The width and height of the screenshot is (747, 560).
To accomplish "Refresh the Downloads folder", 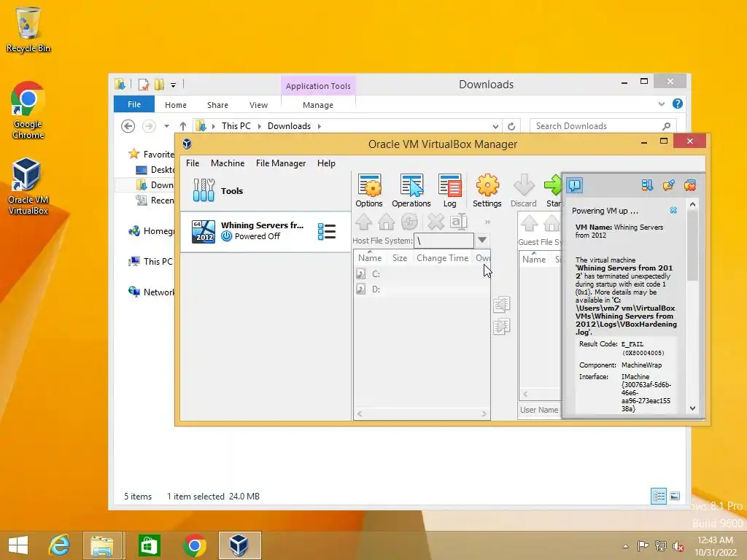I will [511, 126].
